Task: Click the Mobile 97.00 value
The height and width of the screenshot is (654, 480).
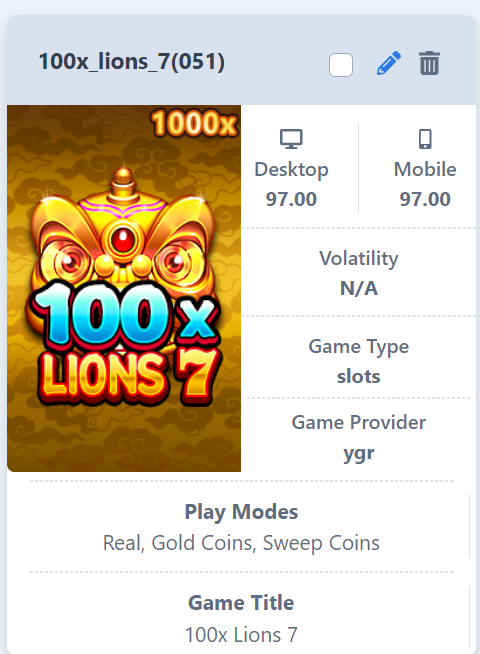Action: point(425,199)
